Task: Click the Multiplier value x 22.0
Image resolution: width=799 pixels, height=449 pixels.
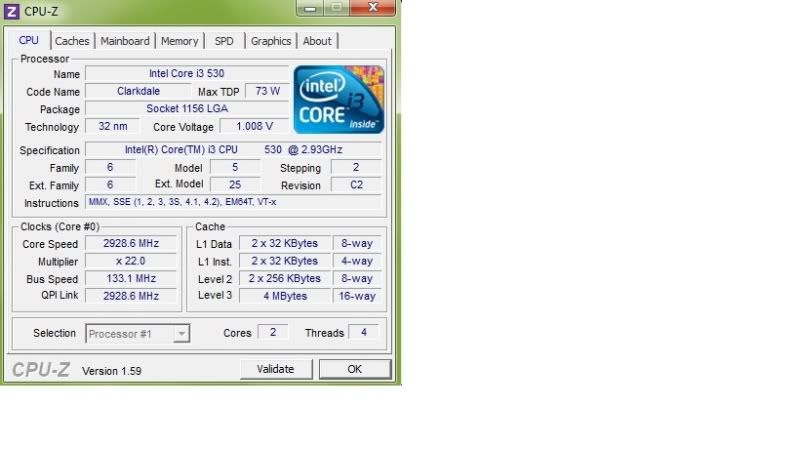Action: 131,261
